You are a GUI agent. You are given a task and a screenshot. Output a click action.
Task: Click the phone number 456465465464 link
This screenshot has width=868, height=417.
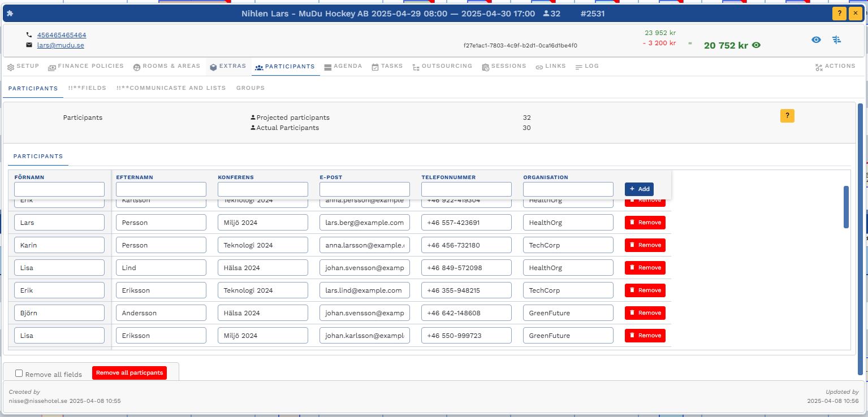pos(62,35)
